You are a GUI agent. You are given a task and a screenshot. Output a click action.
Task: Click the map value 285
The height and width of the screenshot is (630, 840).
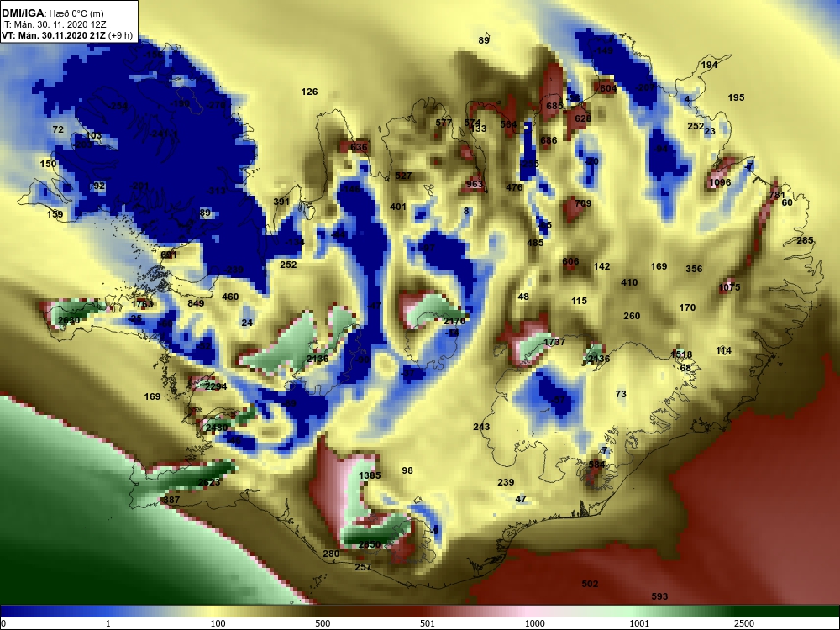click(805, 240)
